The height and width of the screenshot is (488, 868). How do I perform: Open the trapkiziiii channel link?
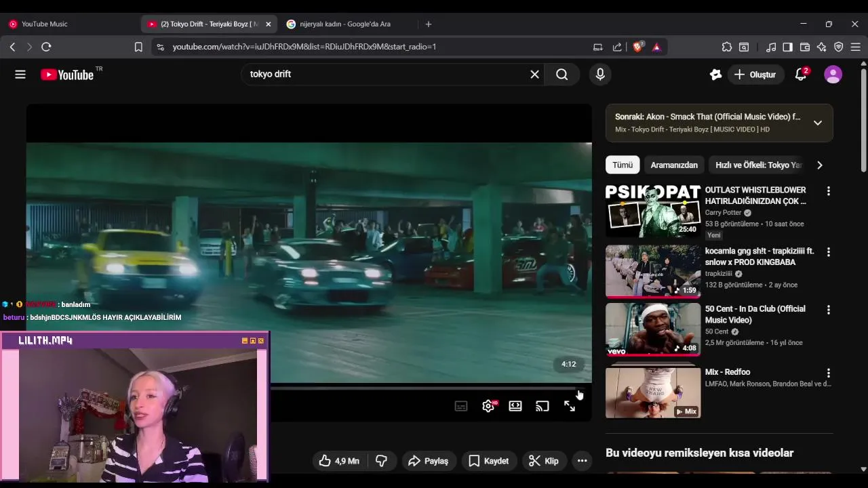coord(719,274)
